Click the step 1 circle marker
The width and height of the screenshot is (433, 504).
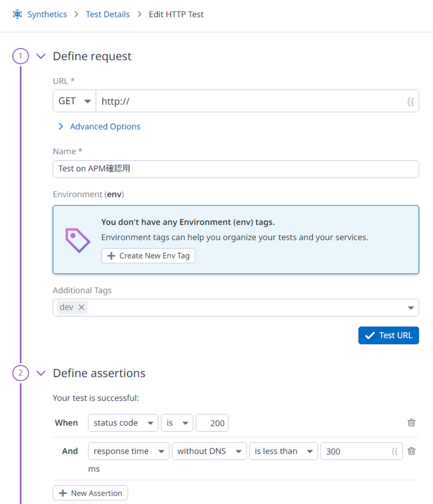[21, 56]
